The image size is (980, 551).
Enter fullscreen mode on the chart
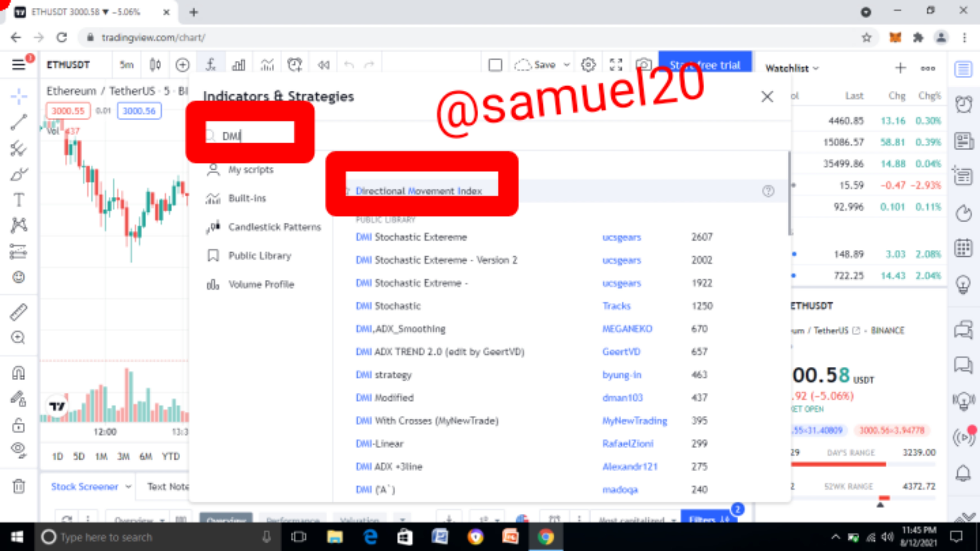tap(615, 65)
